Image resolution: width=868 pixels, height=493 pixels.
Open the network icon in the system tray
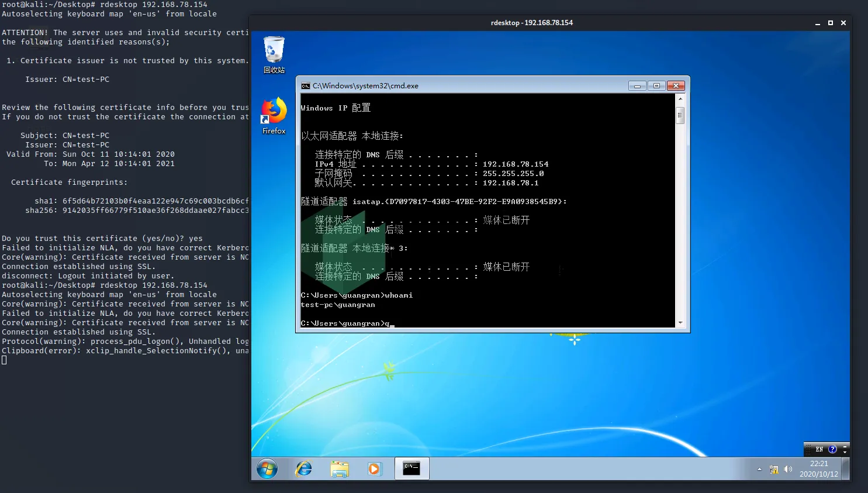(774, 470)
